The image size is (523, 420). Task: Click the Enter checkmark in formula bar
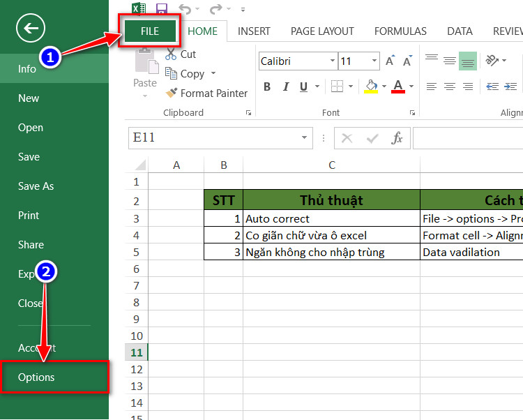[372, 137]
